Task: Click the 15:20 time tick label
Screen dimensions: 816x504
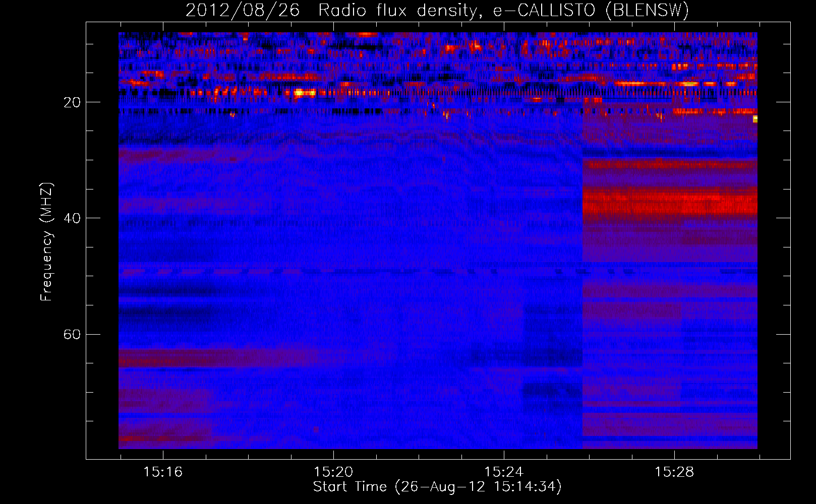Action: tap(333, 472)
